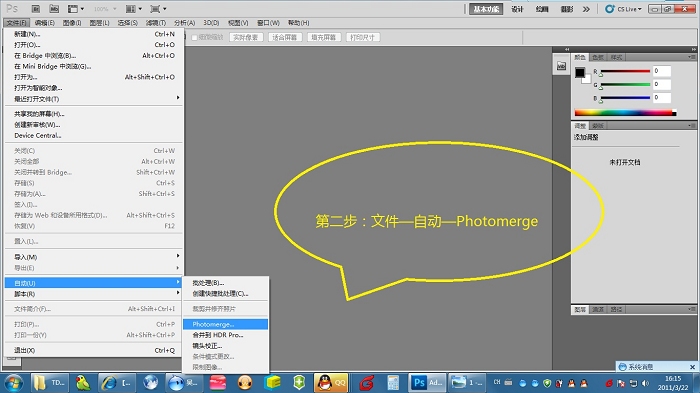700x393 pixels.
Task: Open QQ from the taskbar
Action: click(331, 383)
